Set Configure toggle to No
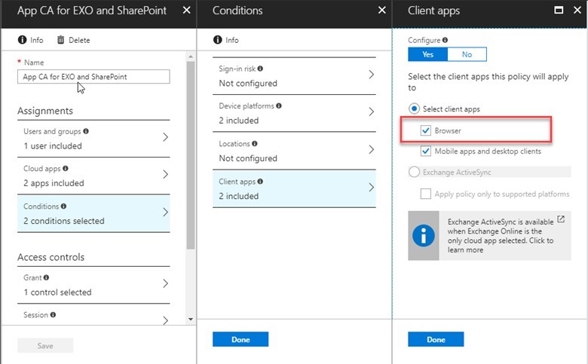The image size is (588, 364). point(467,54)
